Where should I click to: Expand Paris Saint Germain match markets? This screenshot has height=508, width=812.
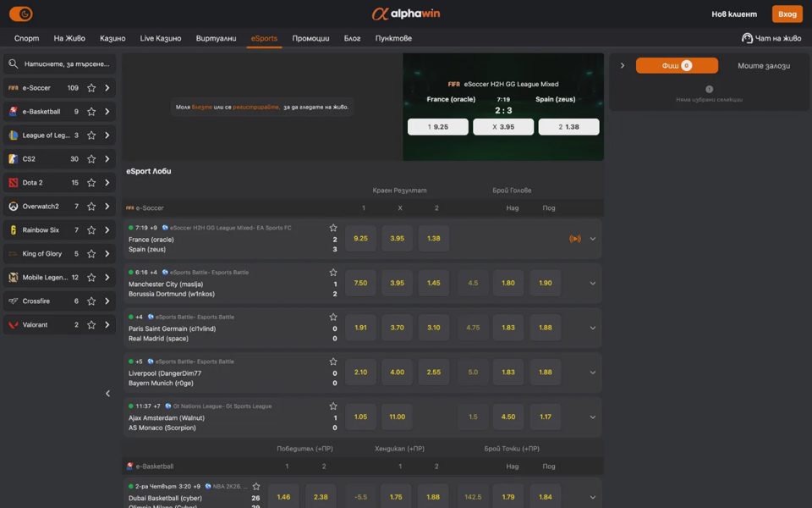(592, 329)
